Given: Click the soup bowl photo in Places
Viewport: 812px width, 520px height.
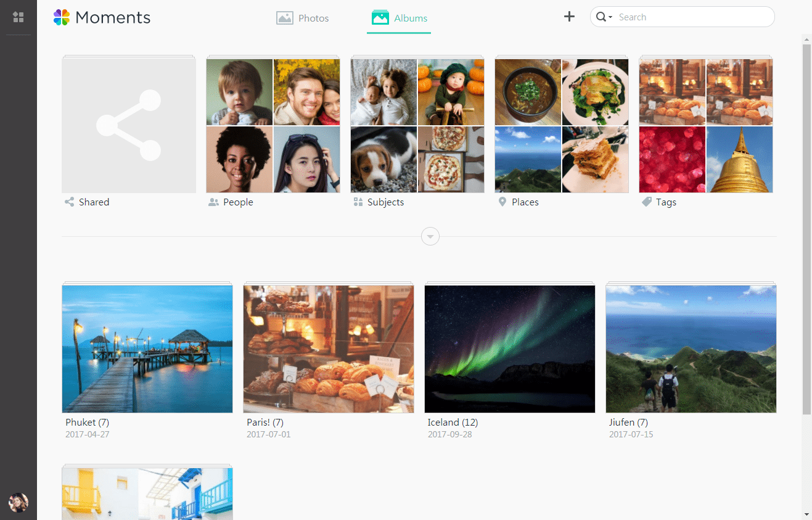Looking at the screenshot, I should click(528, 92).
